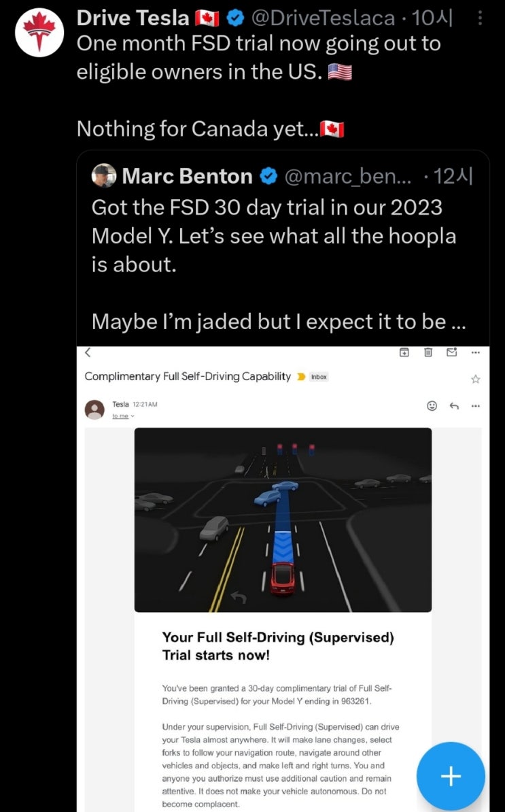Open Drive Tesla profile avatar
Image resolution: width=505 pixels, height=812 pixels.
pyautogui.click(x=39, y=33)
